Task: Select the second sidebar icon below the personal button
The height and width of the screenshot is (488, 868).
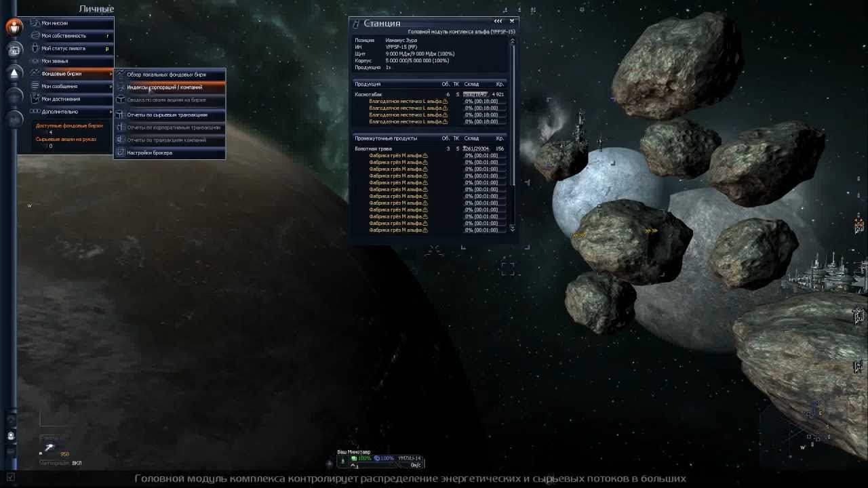Action: 14,49
